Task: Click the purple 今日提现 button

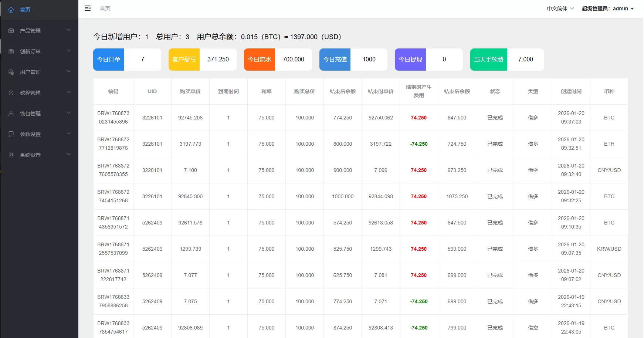Action: (410, 59)
